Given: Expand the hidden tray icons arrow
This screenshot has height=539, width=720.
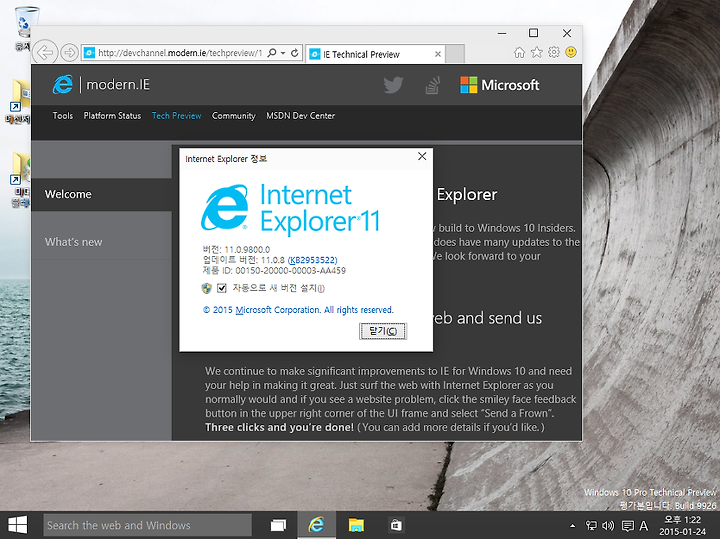Looking at the screenshot, I should click(x=572, y=526).
